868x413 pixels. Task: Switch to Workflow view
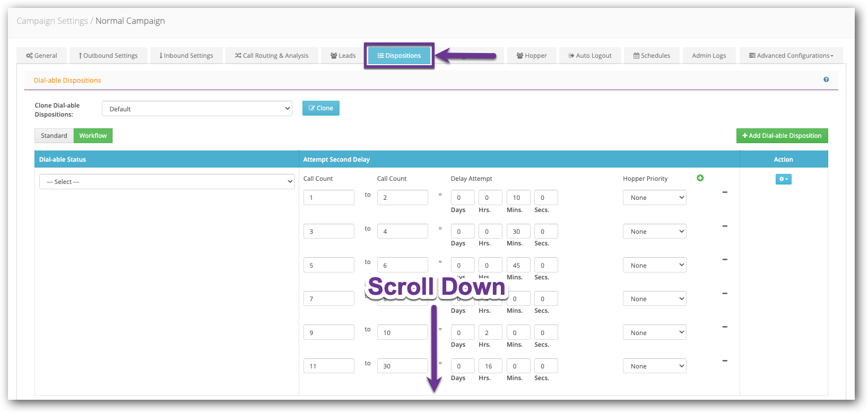pyautogui.click(x=93, y=136)
